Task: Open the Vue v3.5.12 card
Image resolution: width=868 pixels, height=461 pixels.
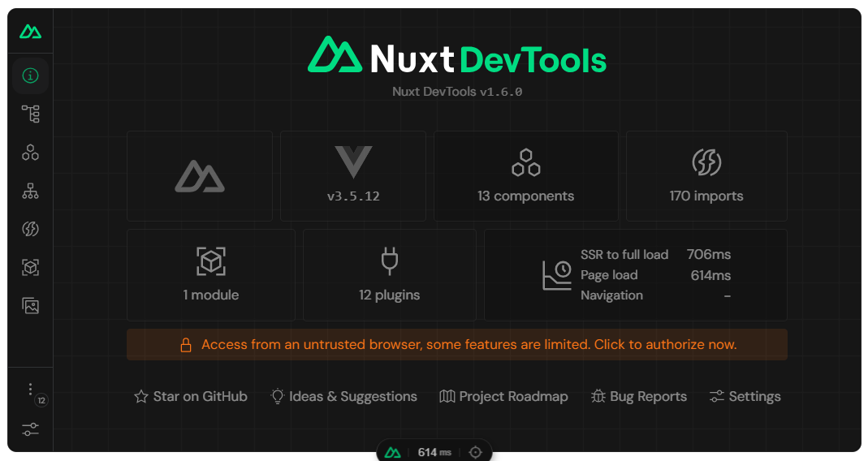Action: click(353, 176)
